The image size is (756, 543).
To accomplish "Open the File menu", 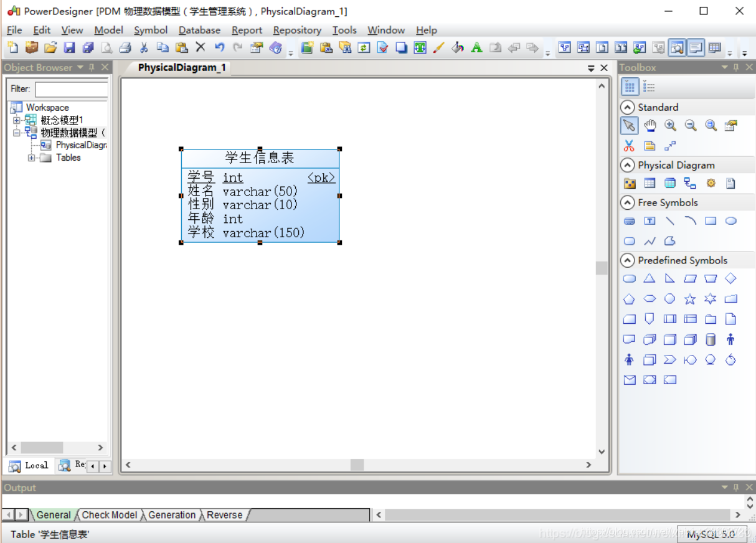I will click(x=14, y=30).
